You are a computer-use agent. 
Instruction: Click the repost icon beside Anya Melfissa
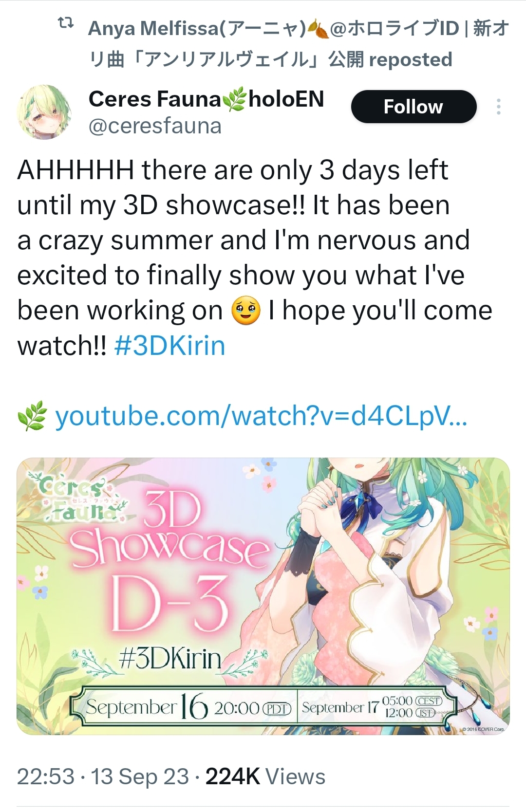tap(66, 22)
